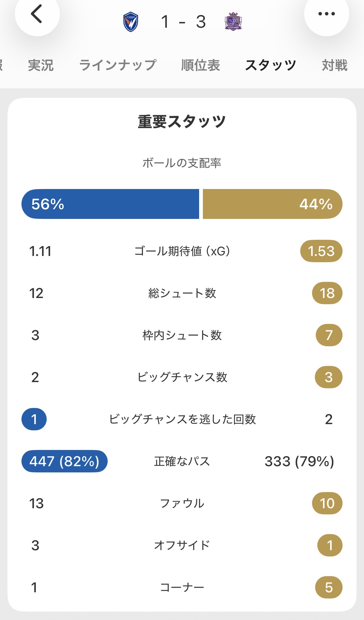Tap the 447 (82%) accurate passes badge
The width and height of the screenshot is (364, 620).
64,461
